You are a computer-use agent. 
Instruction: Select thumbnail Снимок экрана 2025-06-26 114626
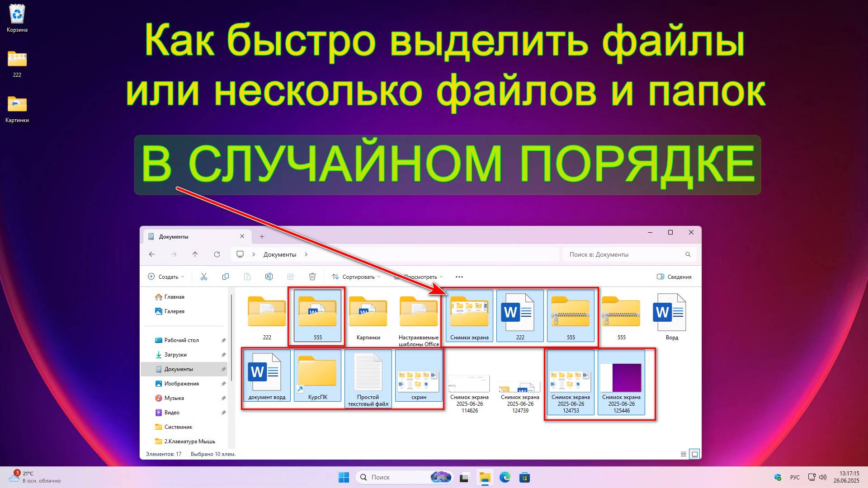[470, 383]
